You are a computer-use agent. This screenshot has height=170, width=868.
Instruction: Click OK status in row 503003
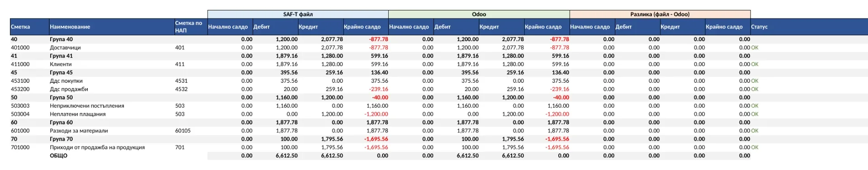click(755, 106)
